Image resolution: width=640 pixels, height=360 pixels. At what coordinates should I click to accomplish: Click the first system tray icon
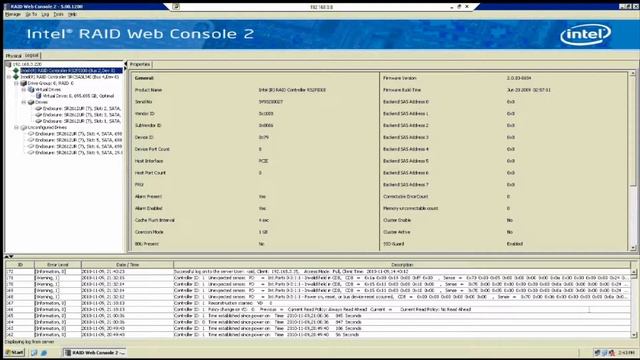point(597,353)
